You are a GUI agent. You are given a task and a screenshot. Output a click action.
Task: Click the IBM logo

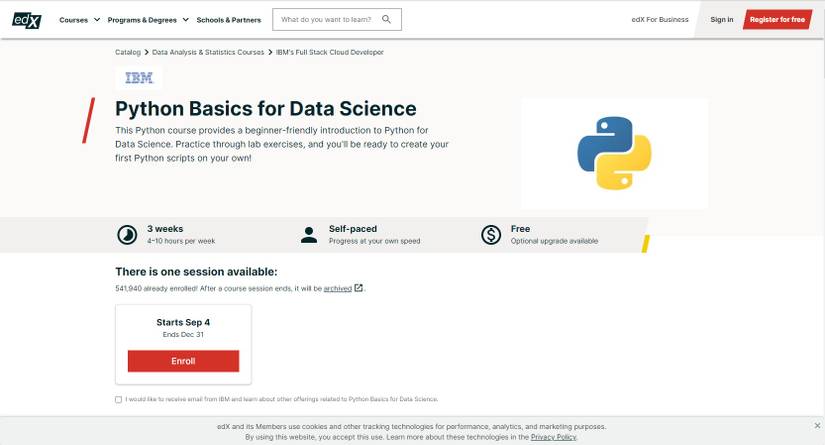pyautogui.click(x=139, y=77)
